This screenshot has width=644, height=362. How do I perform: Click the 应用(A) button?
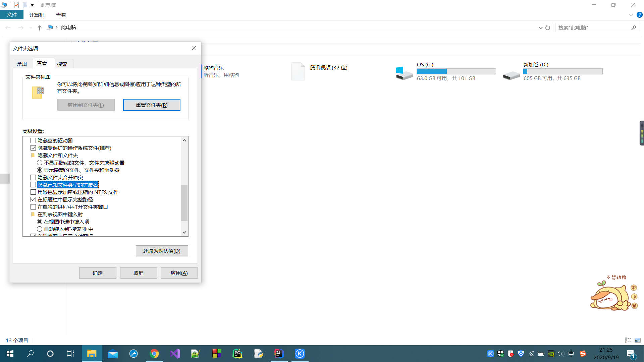pyautogui.click(x=179, y=273)
